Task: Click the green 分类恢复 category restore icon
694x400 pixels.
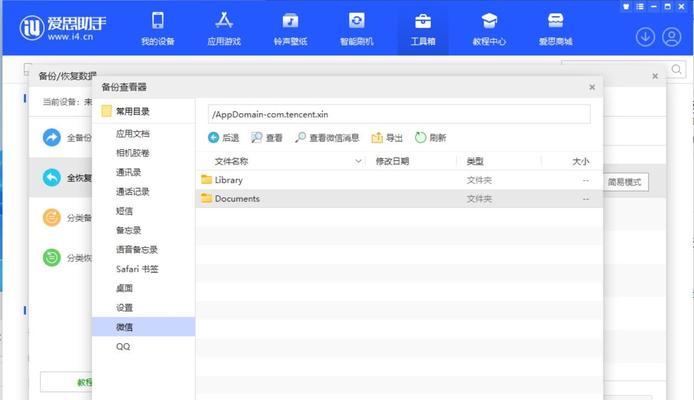Action: pos(52,258)
